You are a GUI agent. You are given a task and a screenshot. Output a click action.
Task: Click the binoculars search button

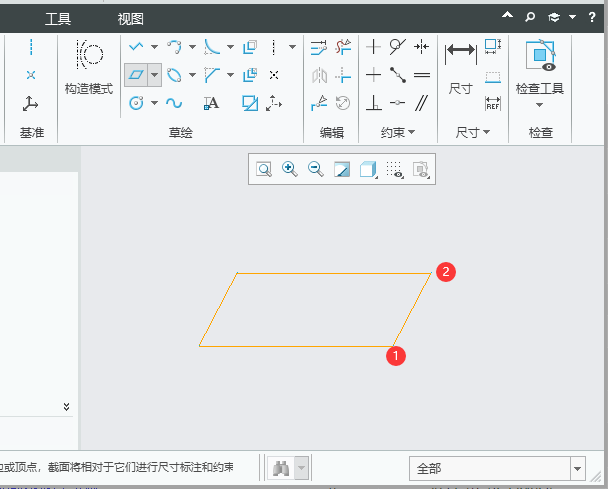pos(282,468)
